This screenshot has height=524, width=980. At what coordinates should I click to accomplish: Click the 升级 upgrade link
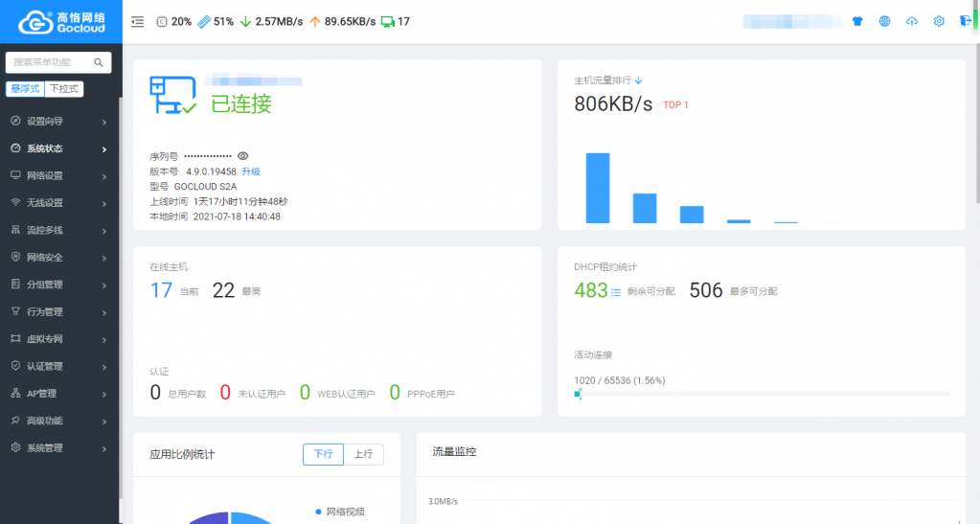[x=251, y=171]
